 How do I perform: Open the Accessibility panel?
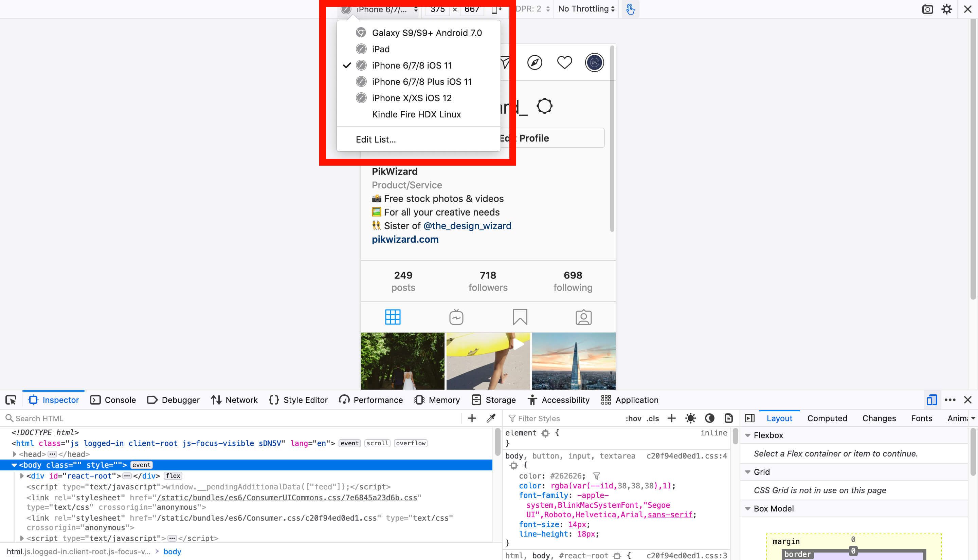558,400
